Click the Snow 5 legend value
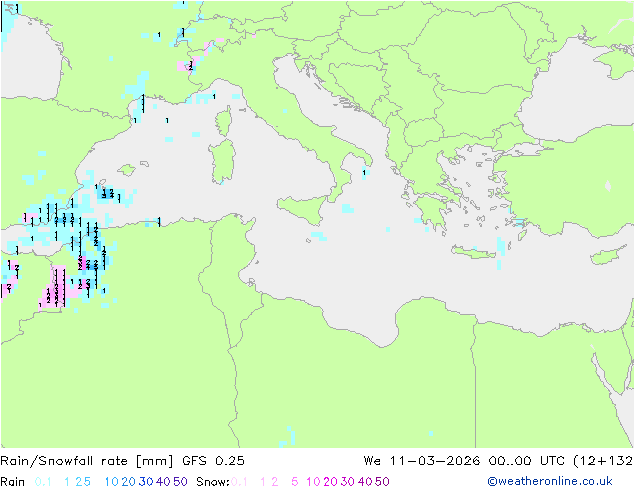The width and height of the screenshot is (634, 490). [x=295, y=482]
